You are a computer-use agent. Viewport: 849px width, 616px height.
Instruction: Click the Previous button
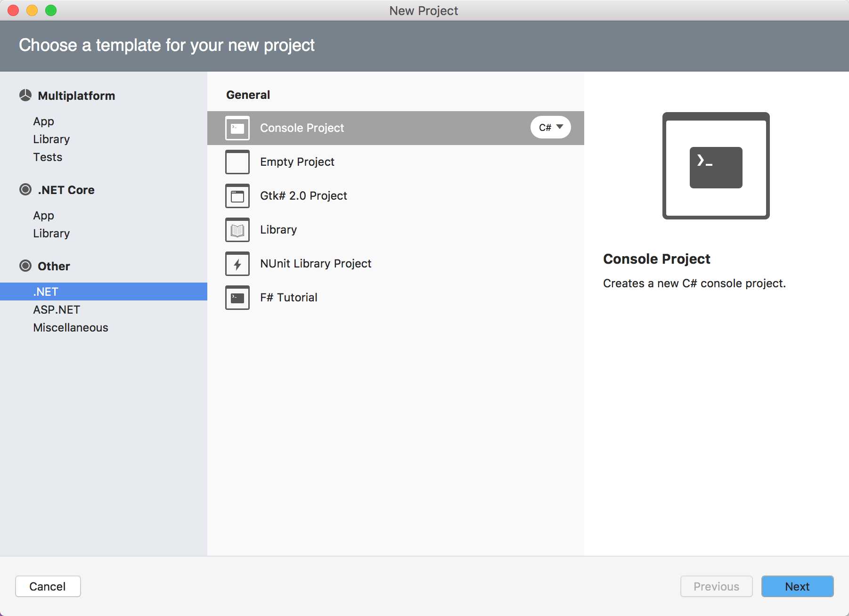(717, 586)
